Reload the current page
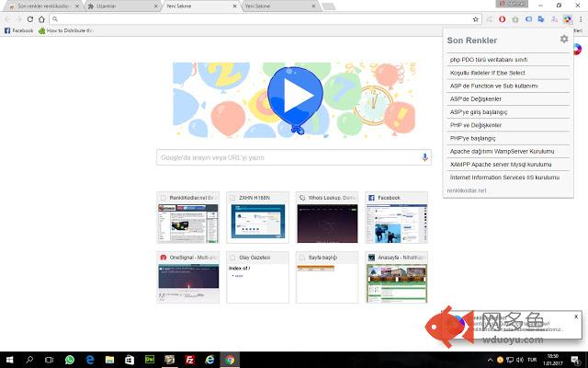 (30, 19)
